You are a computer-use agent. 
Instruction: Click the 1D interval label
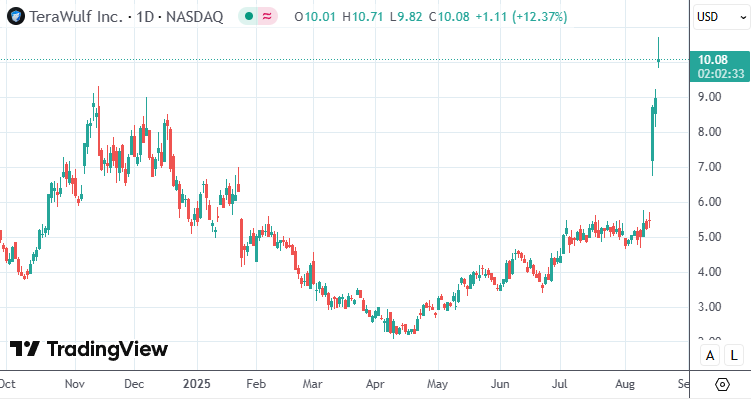(x=145, y=17)
